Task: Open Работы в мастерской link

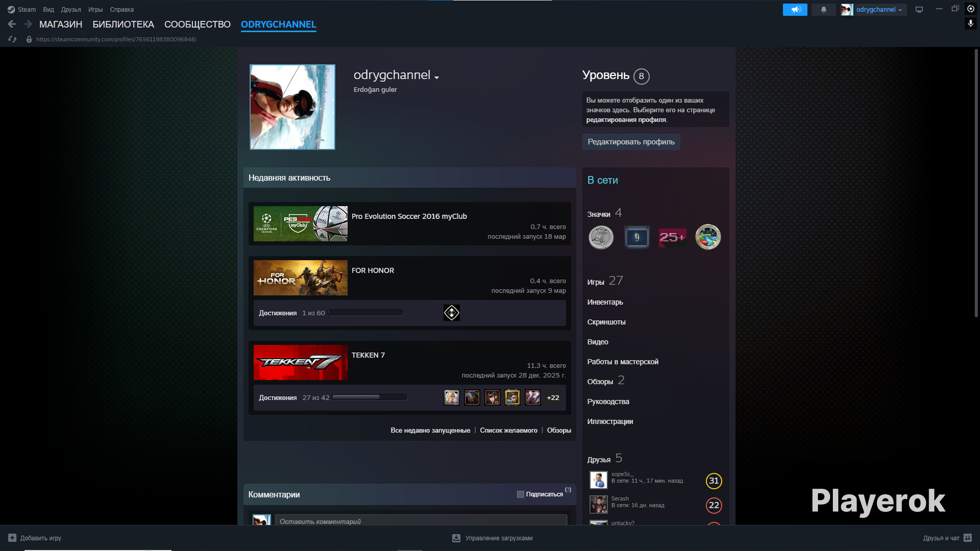Action: (623, 361)
